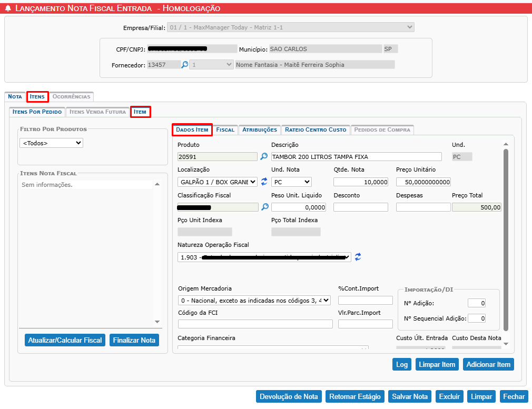The width and height of the screenshot is (532, 409).
Task: Click the Produto search magnifier icon
Action: [264, 156]
